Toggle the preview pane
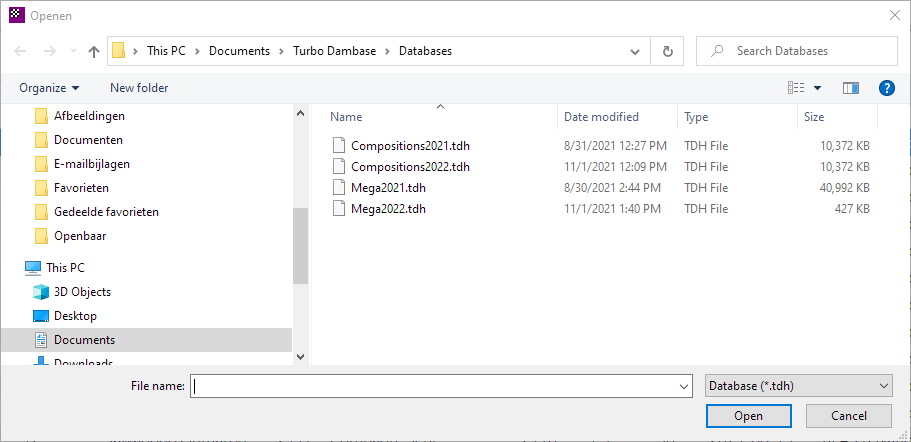 [851, 88]
